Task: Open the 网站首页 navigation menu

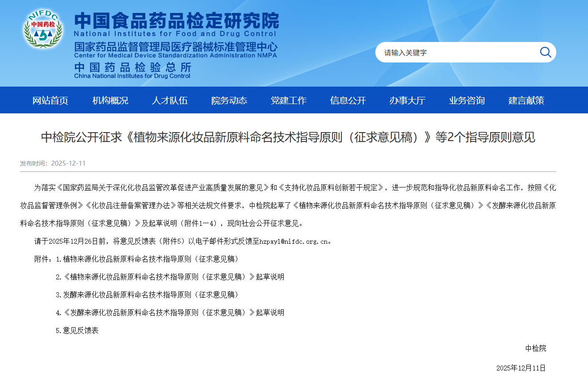Action: [x=50, y=100]
